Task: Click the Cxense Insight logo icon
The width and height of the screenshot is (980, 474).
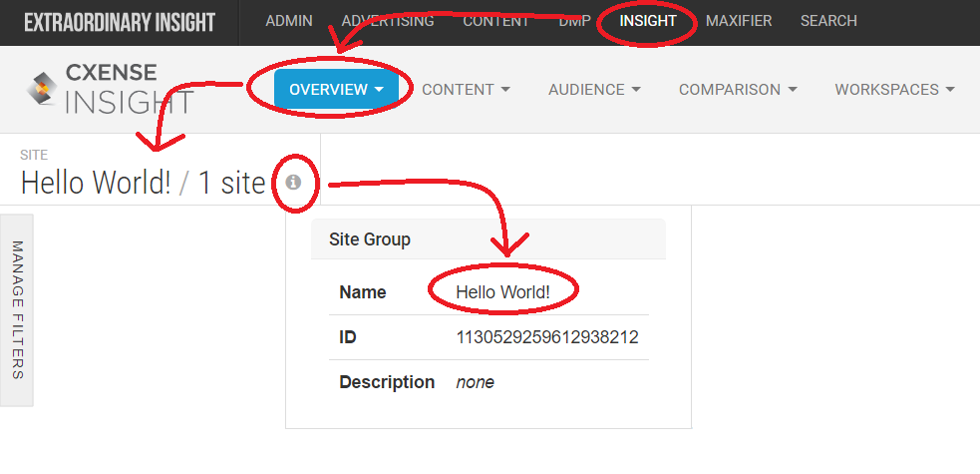Action: (x=42, y=89)
